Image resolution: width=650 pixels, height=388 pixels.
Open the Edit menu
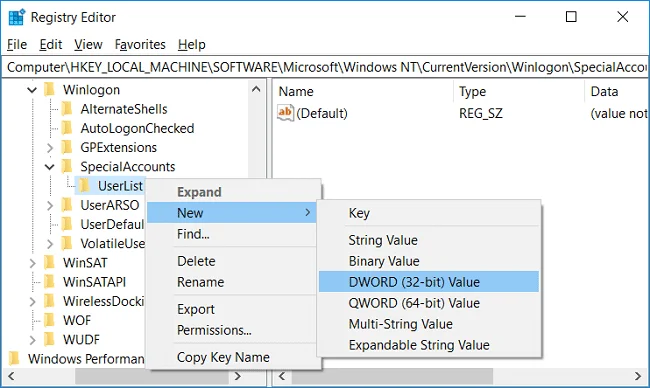point(51,44)
